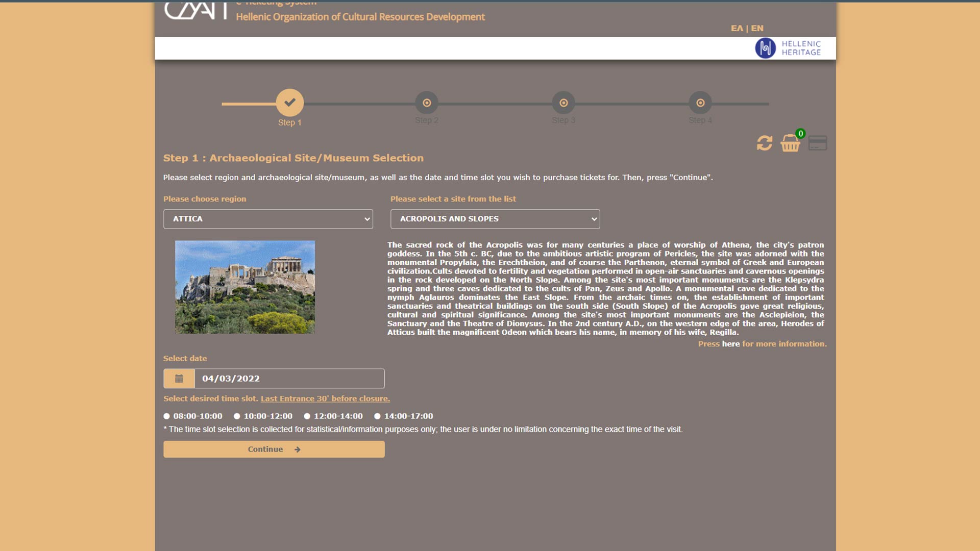Viewport: 980px width, 551px height.
Task: Click the credit card payment icon
Action: click(817, 143)
